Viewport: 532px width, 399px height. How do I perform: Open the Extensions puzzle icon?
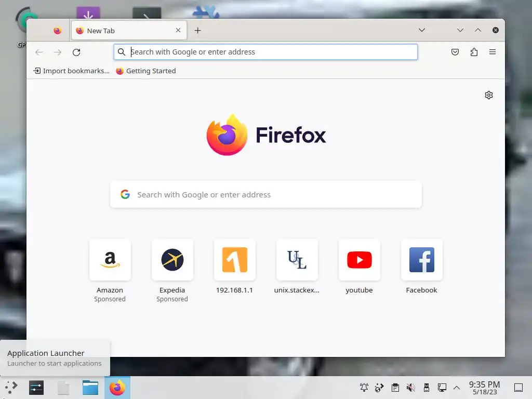(x=474, y=52)
